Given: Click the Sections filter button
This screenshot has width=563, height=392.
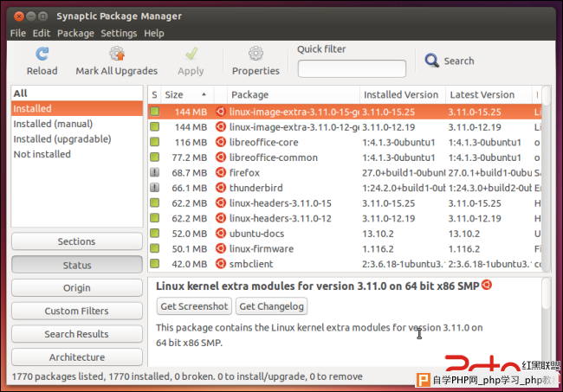Looking at the screenshot, I should (x=77, y=241).
